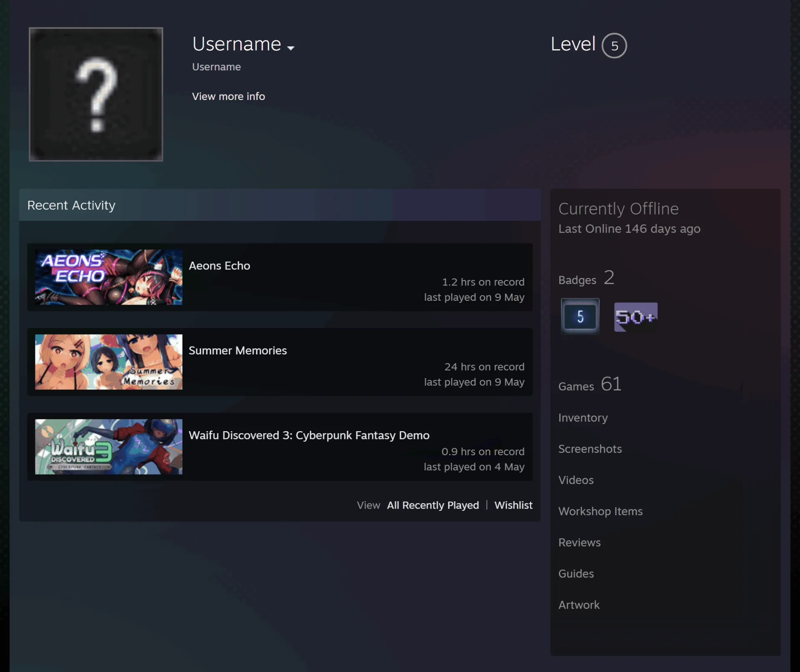Click the Level 5 circle badge
The height and width of the screenshot is (672, 800).
[x=614, y=45]
